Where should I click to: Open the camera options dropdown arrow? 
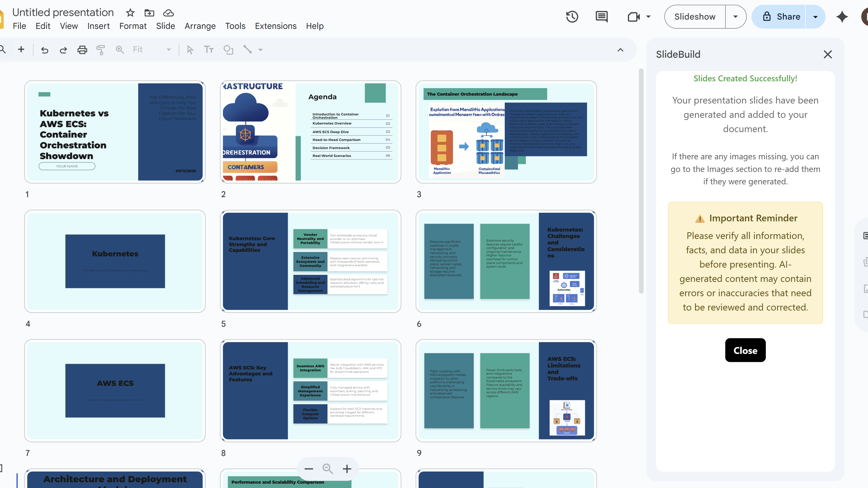[648, 16]
